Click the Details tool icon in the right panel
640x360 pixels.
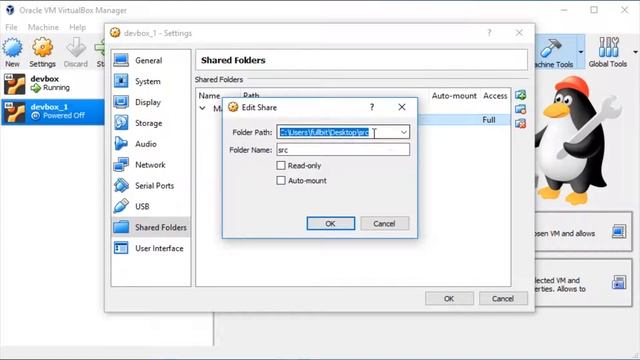point(619,232)
